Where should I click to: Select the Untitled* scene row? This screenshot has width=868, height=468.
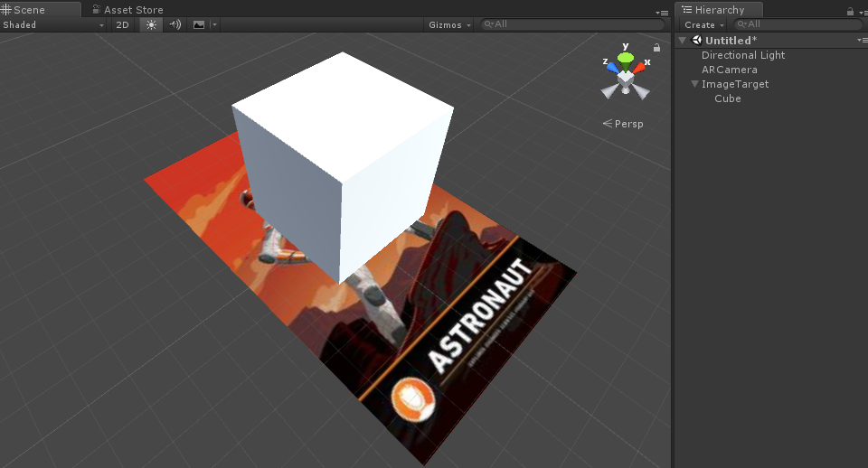pyautogui.click(x=771, y=41)
